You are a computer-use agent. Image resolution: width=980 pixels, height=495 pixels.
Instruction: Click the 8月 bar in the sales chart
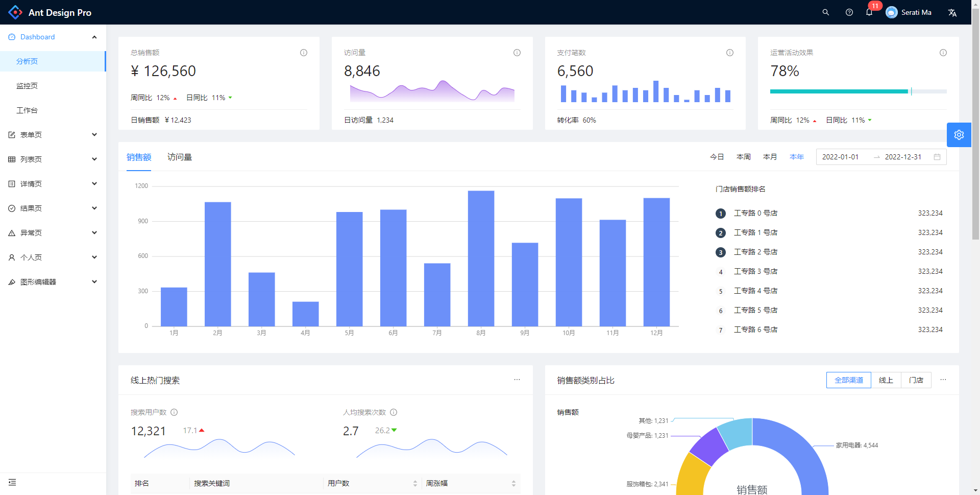481,258
